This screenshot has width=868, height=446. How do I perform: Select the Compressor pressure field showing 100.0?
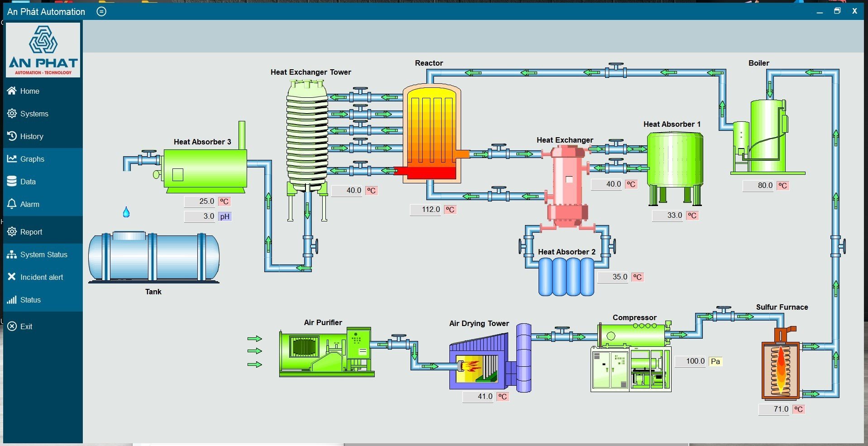[x=690, y=361]
